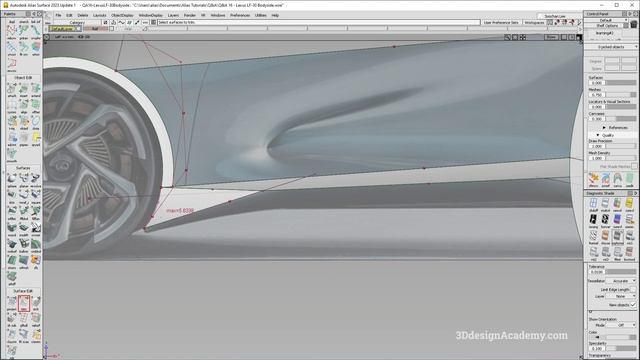Click the shelf trash can icon
Image resolution: width=640 pixels, height=360 pixels.
pyautogui.click(x=633, y=24)
